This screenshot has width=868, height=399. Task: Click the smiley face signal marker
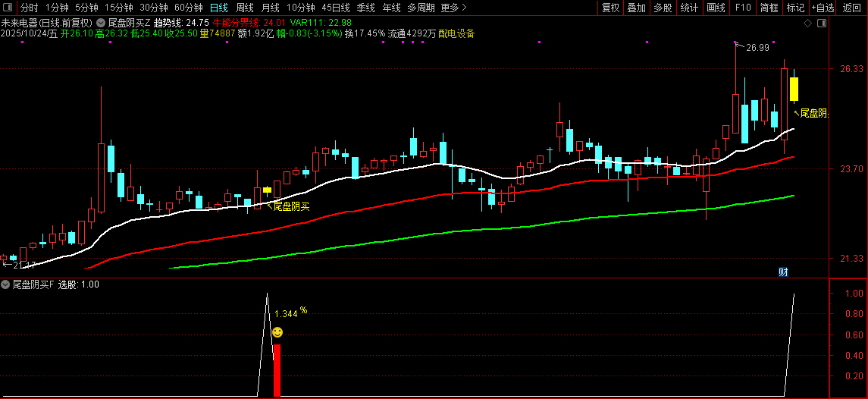click(277, 332)
